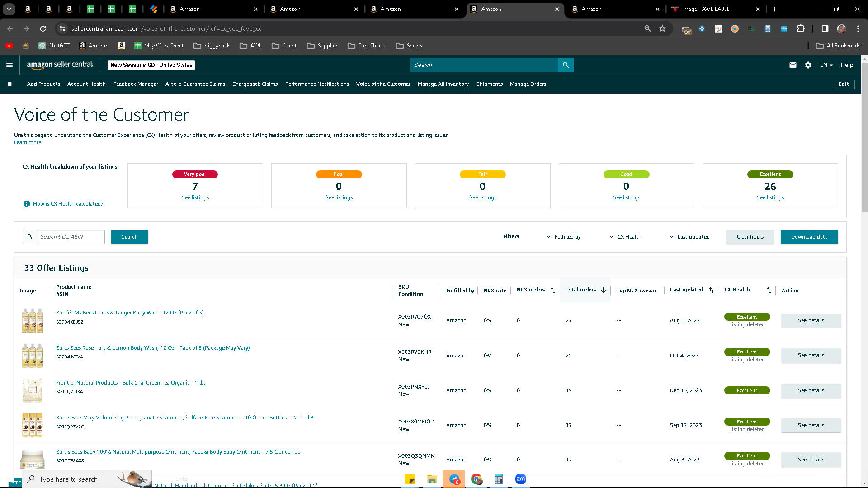Image resolution: width=868 pixels, height=488 pixels.
Task: Open Zoom from the taskbar
Action: (521, 479)
